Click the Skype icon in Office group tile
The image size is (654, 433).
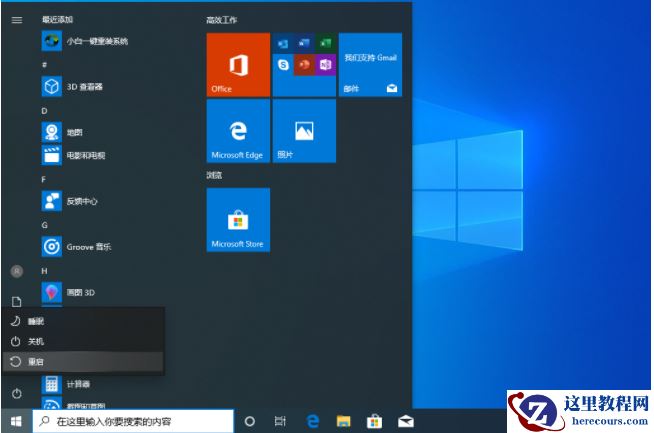tap(283, 65)
